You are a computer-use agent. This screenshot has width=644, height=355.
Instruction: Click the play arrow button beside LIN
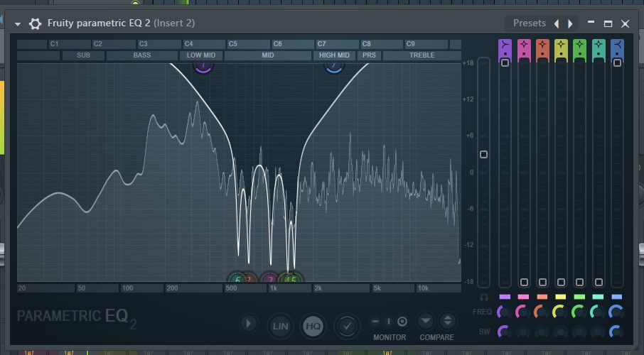[249, 323]
